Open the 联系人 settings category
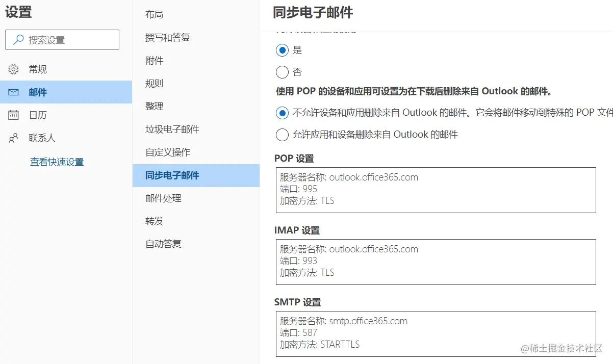 pyautogui.click(x=66, y=138)
